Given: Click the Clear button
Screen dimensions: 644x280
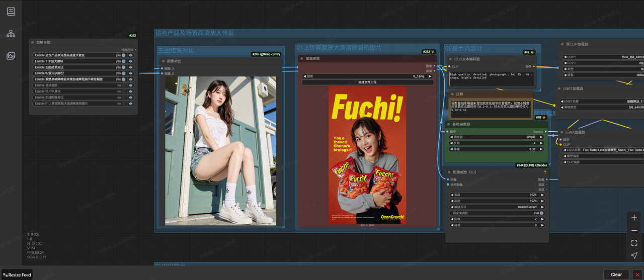Looking at the screenshot, I should 616,274.
